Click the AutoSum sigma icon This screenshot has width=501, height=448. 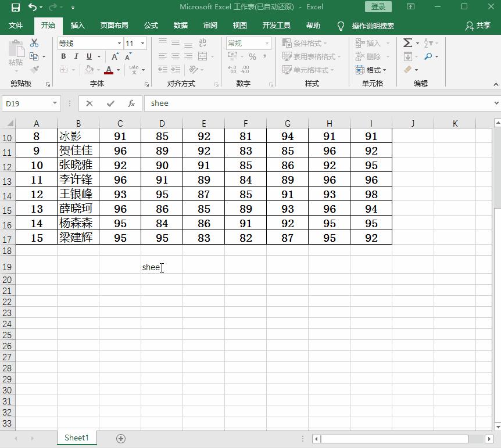click(407, 43)
